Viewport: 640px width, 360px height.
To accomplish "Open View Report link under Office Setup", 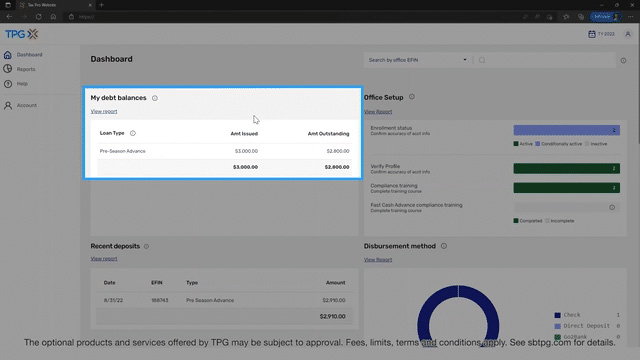I will pyautogui.click(x=378, y=111).
